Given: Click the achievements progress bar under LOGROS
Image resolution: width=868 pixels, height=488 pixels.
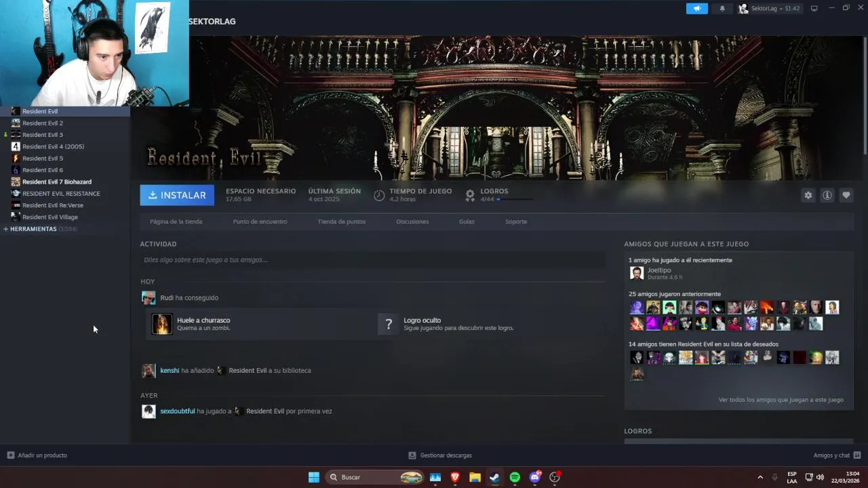Looking at the screenshot, I should coord(515,199).
